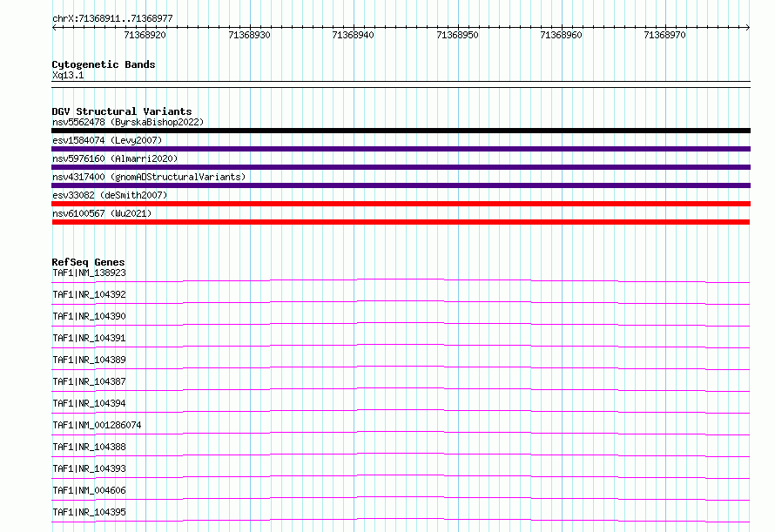The image size is (775, 532).
Task: Click the purple nsv4317400 variant bar
Action: pyautogui.click(x=401, y=185)
